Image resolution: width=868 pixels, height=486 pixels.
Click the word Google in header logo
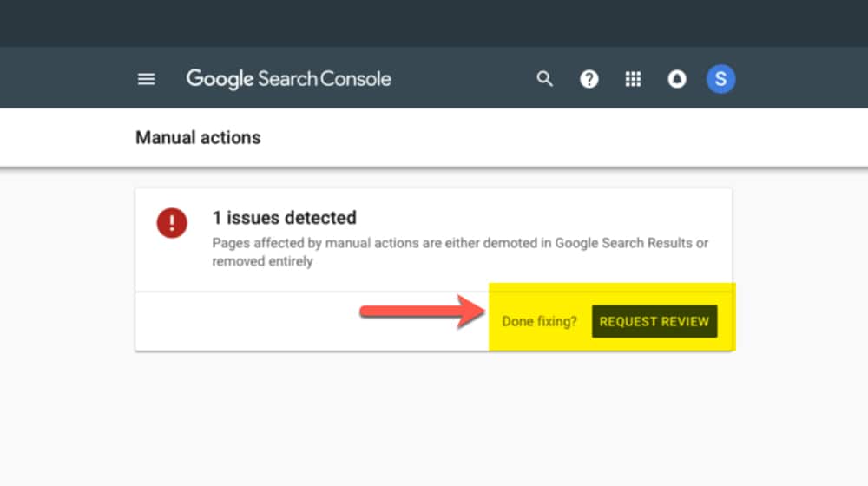pos(219,79)
